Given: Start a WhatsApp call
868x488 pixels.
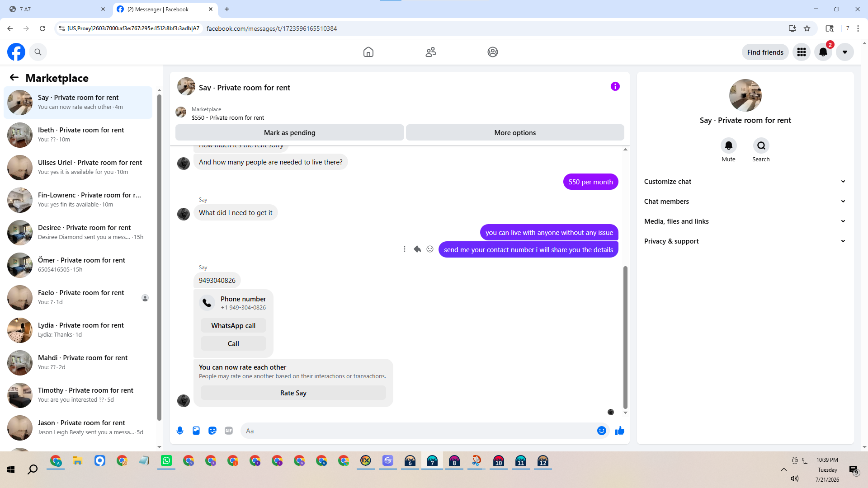Looking at the screenshot, I should click(x=233, y=326).
